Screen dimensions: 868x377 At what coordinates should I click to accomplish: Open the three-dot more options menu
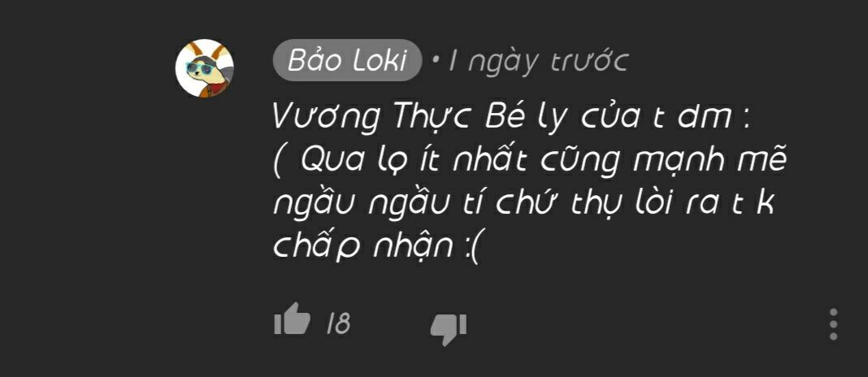[833, 324]
